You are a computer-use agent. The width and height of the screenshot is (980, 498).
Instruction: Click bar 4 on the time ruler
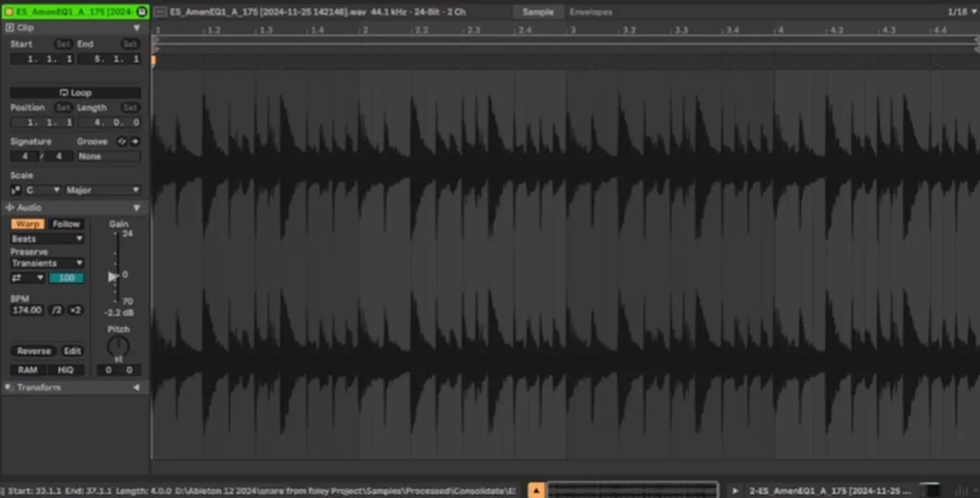[780, 30]
